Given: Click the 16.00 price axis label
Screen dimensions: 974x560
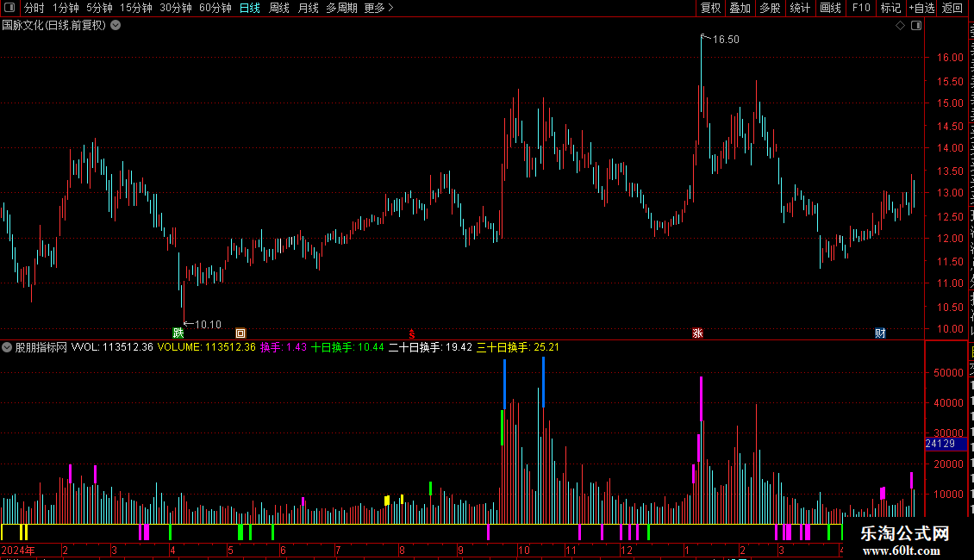Looking at the screenshot, I should pyautogui.click(x=950, y=58).
